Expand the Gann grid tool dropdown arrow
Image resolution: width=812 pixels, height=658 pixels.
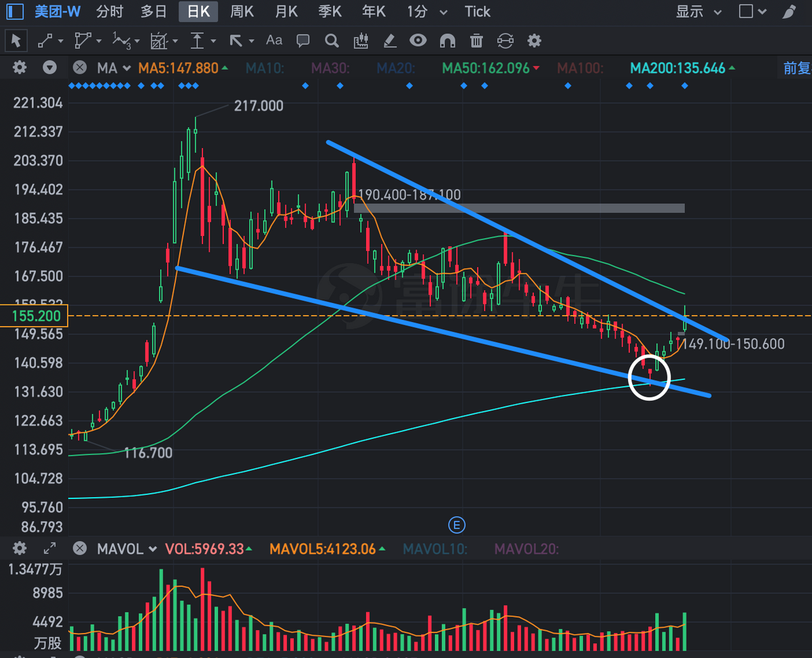click(x=175, y=41)
